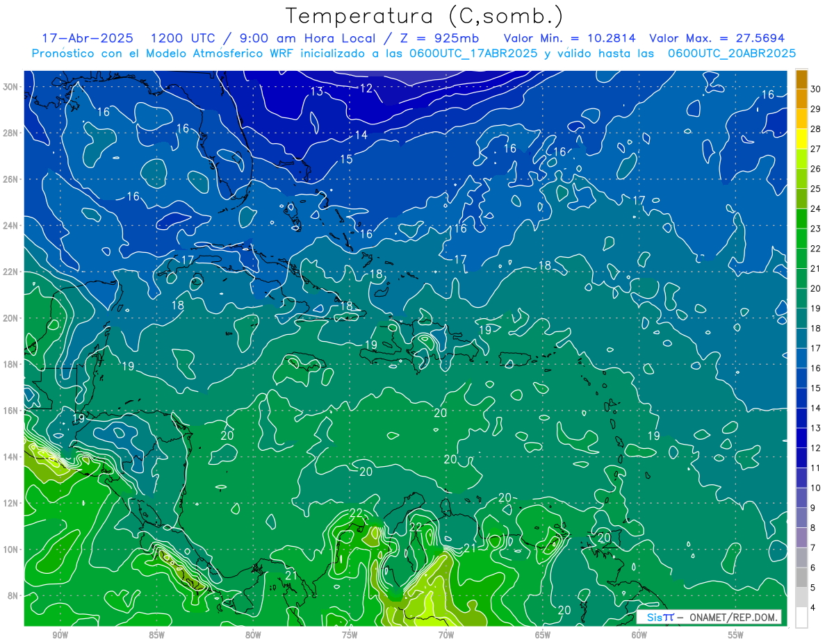Click '0600UTC_20ABR2025' valid-until time text

tap(731, 53)
